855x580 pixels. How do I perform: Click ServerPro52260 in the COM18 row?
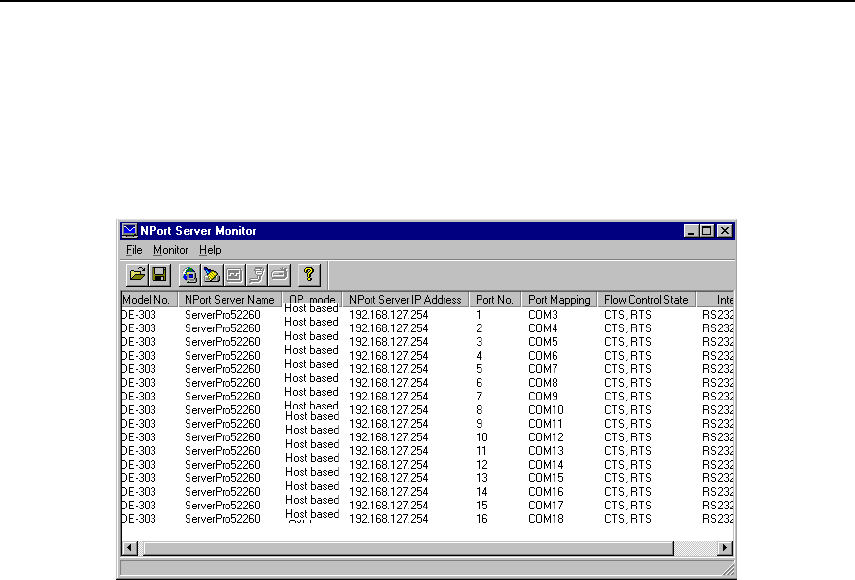(222, 519)
